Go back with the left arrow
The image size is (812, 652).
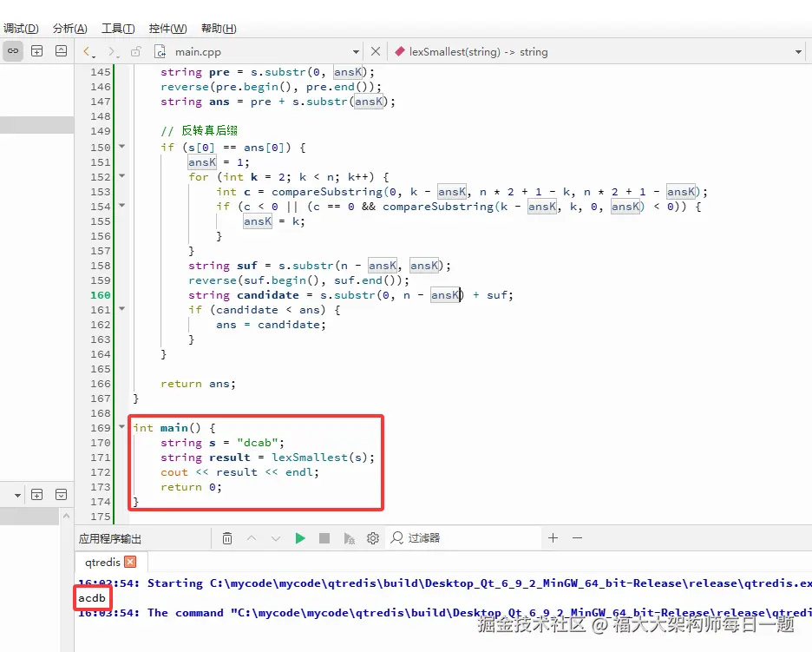point(88,51)
